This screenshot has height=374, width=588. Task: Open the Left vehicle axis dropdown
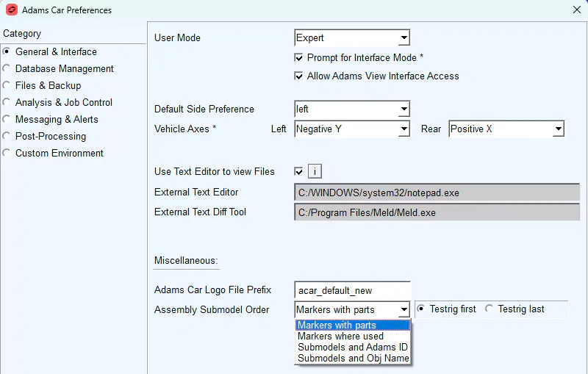click(352, 129)
